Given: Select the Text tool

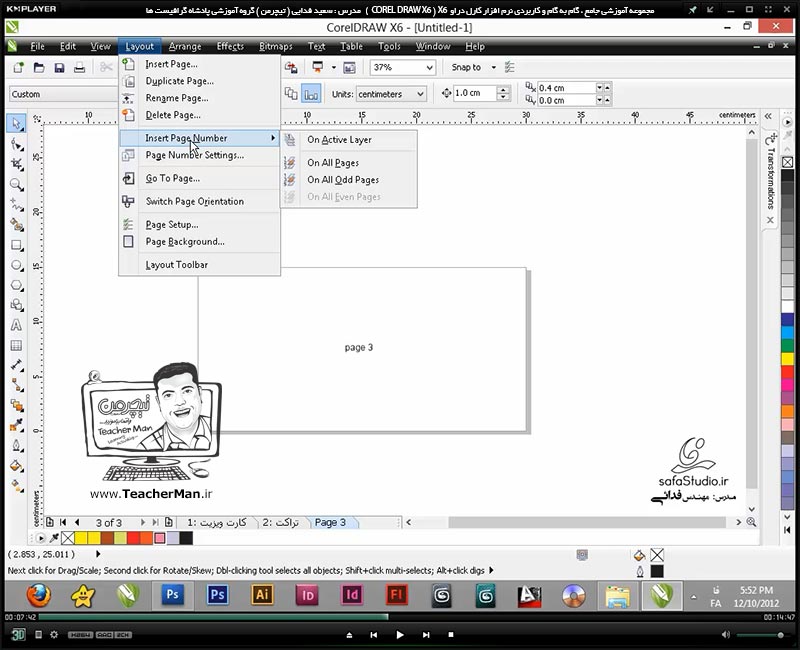Looking at the screenshot, I should [x=16, y=325].
